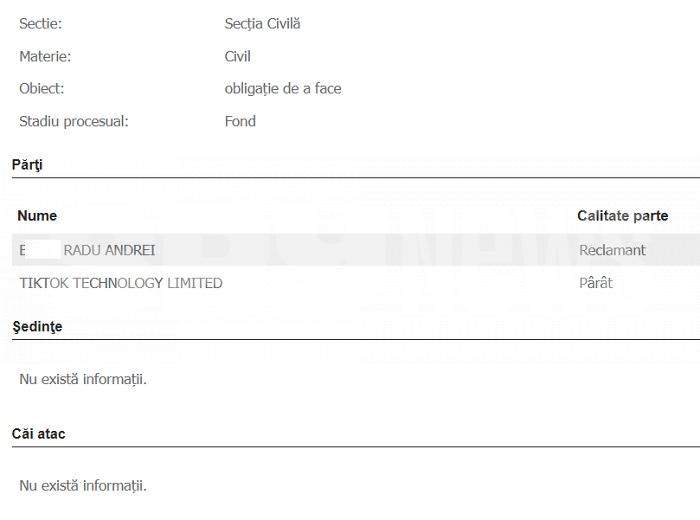Select the Secția Civilă value text
The width and height of the screenshot is (700, 520).
pos(262,23)
